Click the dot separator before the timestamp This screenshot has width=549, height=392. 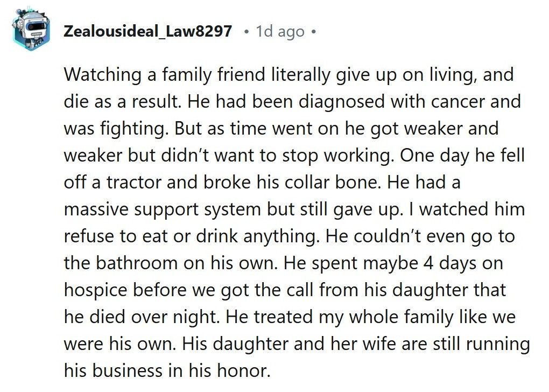click(x=246, y=31)
